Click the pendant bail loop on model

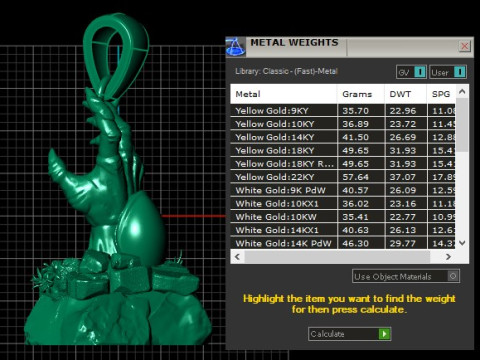point(115,55)
